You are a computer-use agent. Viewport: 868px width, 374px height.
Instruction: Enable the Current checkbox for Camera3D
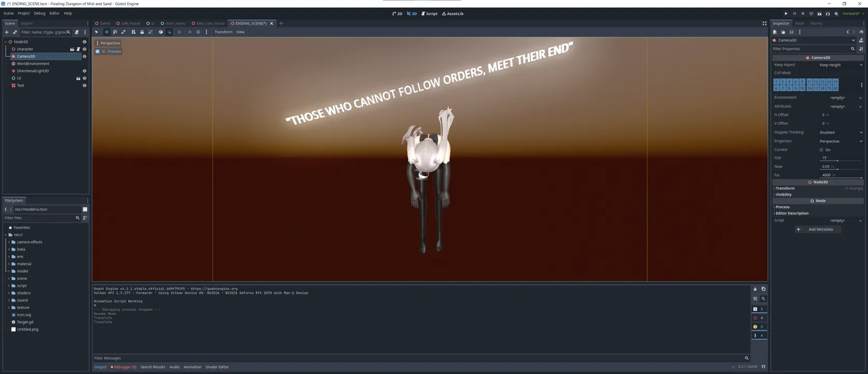click(x=821, y=150)
